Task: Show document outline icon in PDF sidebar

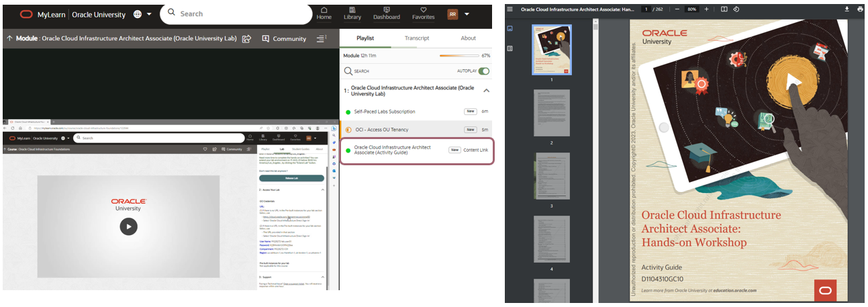Action: [x=510, y=48]
